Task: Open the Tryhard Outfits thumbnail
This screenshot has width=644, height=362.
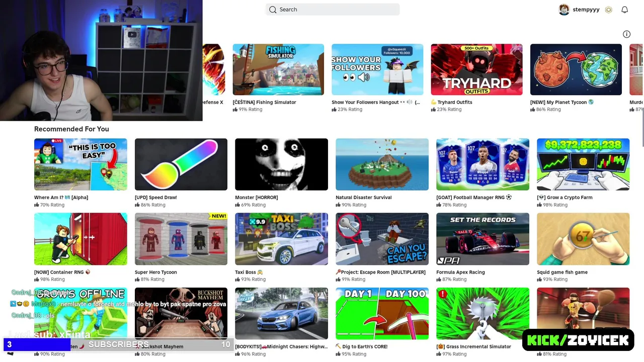Action: (476, 69)
